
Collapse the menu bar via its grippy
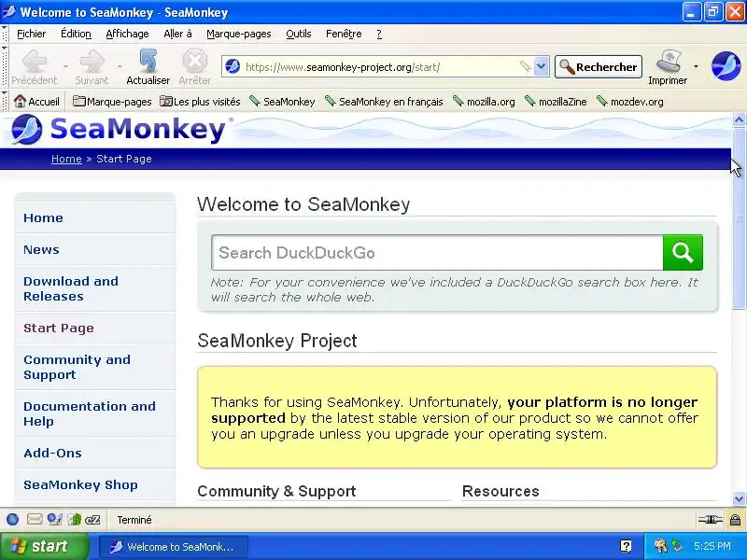click(x=5, y=34)
